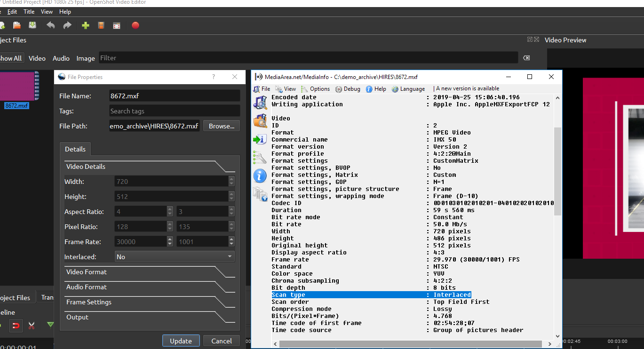Open MediaInfo Debug menu
This screenshot has width=644, height=349.
(x=348, y=89)
